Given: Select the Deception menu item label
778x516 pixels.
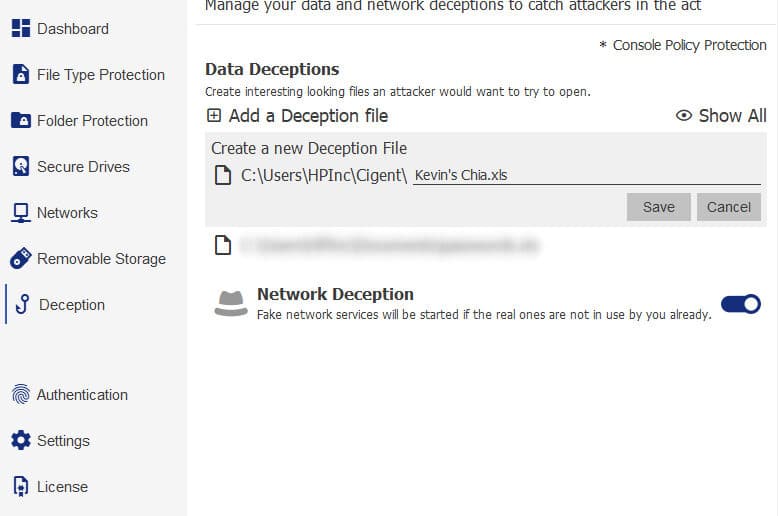Looking at the screenshot, I should (72, 305).
